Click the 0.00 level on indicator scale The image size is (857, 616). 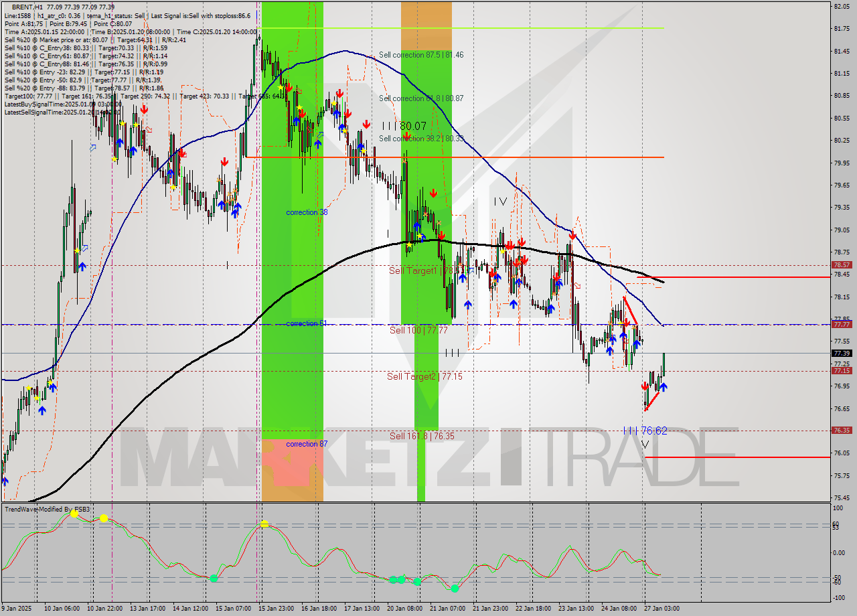coord(840,552)
